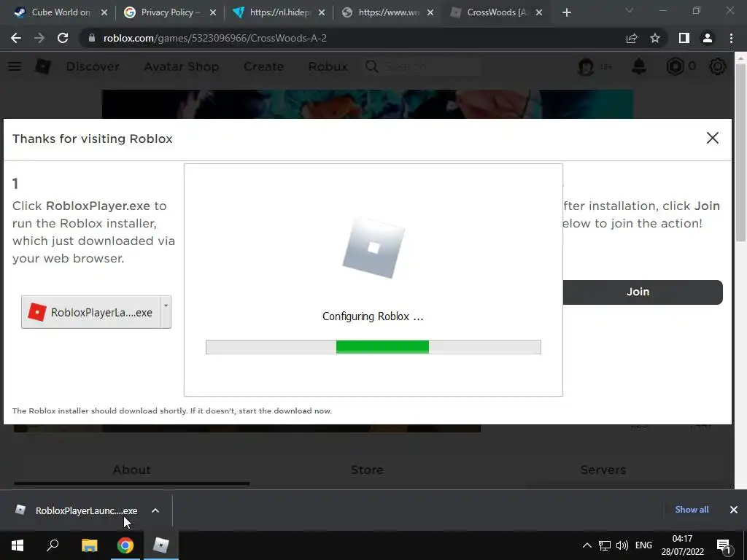This screenshot has width=747, height=560.
Task: Click the address bar URL roblox.com
Action: click(x=215, y=38)
